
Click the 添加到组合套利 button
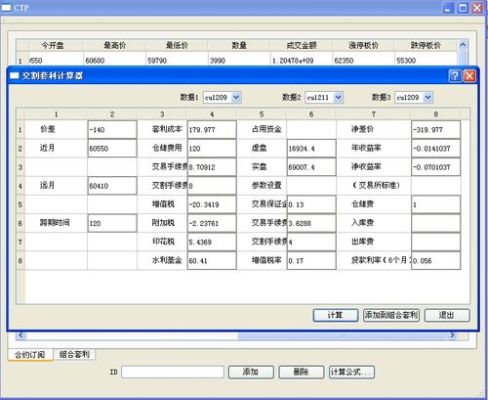pyautogui.click(x=391, y=315)
